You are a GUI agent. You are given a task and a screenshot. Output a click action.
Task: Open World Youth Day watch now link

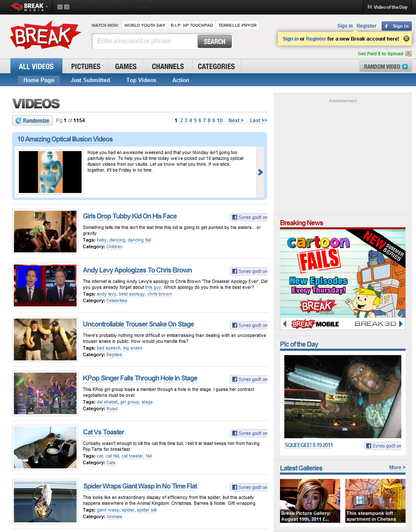145,25
